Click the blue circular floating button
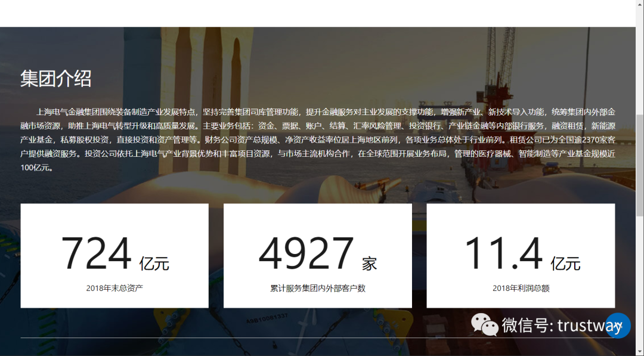 (618, 326)
